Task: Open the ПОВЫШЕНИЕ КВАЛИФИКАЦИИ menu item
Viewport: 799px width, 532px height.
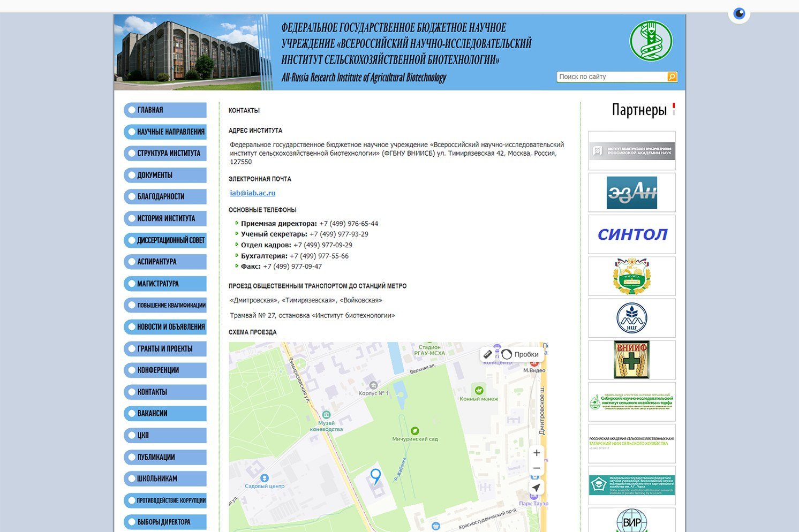Action: tap(165, 305)
